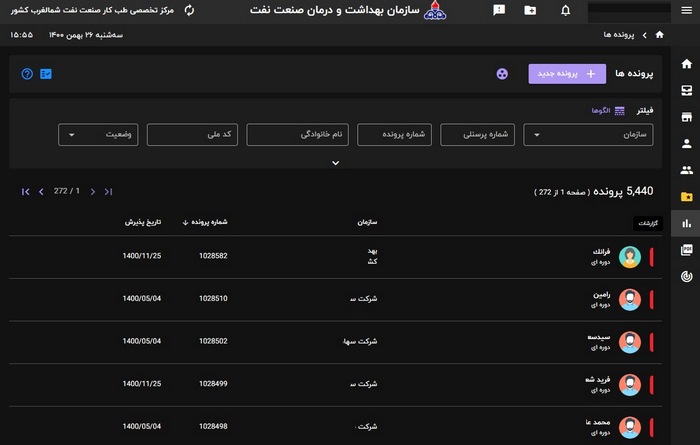Open the store sidebar icon
This screenshot has height=445, width=700.
tap(687, 117)
